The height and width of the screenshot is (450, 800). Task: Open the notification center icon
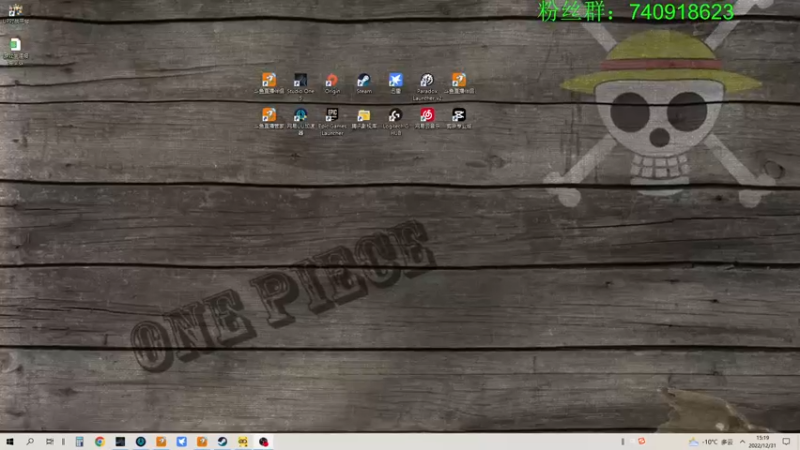[786, 442]
